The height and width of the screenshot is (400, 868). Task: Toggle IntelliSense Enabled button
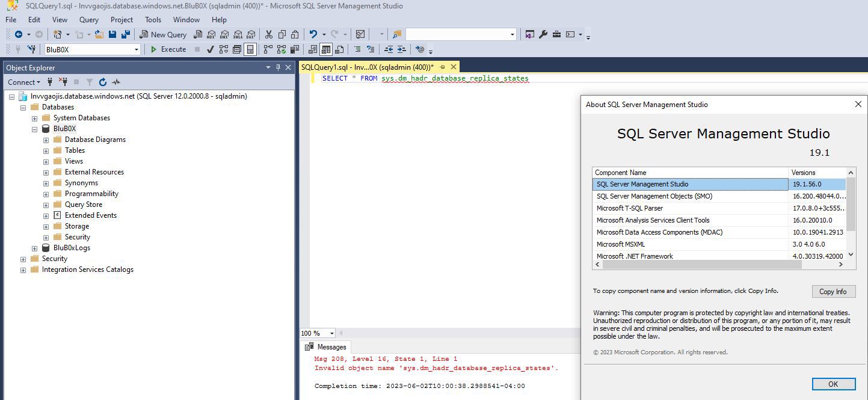point(250,49)
